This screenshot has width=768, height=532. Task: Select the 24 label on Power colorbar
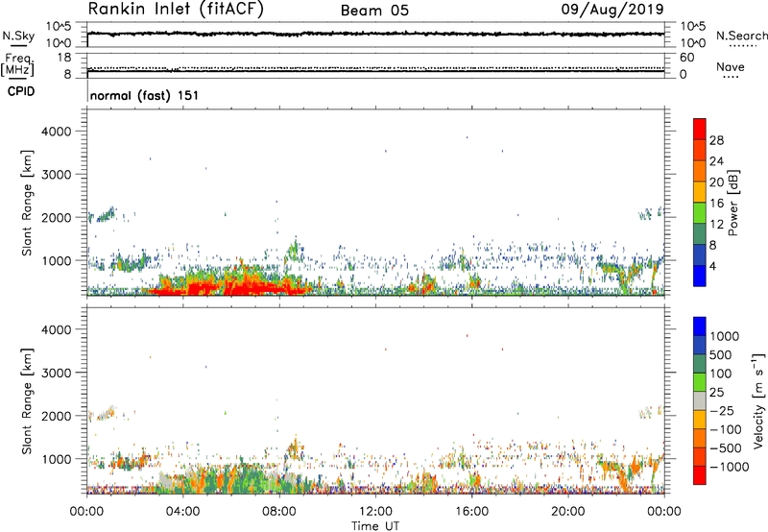click(x=716, y=161)
